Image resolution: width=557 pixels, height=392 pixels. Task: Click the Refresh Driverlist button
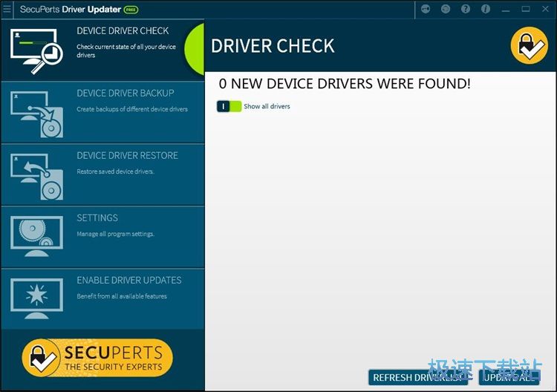[x=418, y=377]
